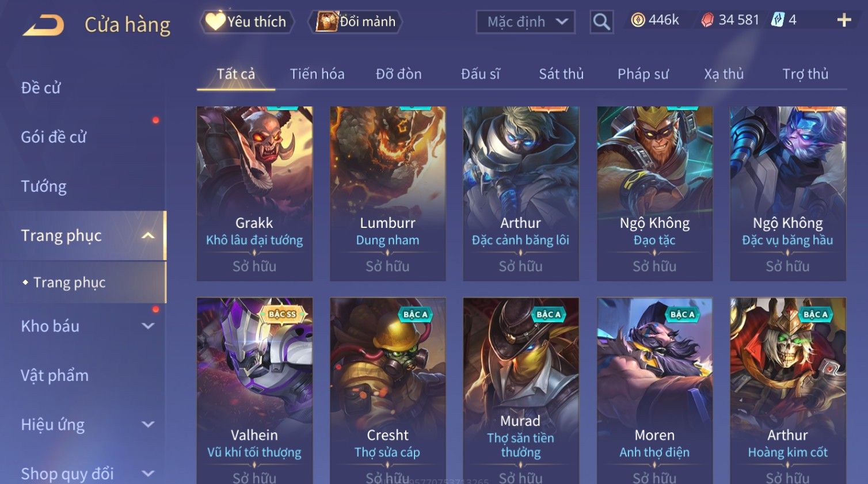Expand the Hiệu ứng sidebar section
The image size is (868, 484).
148,424
